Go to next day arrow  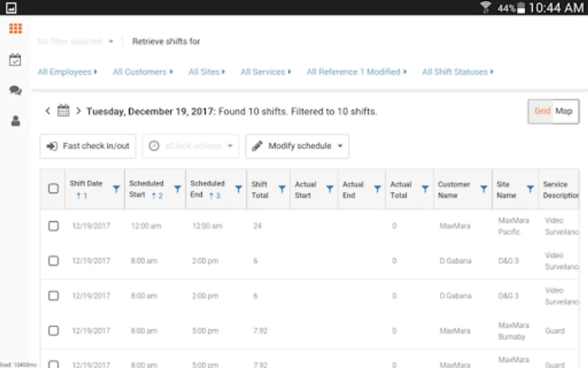point(78,111)
